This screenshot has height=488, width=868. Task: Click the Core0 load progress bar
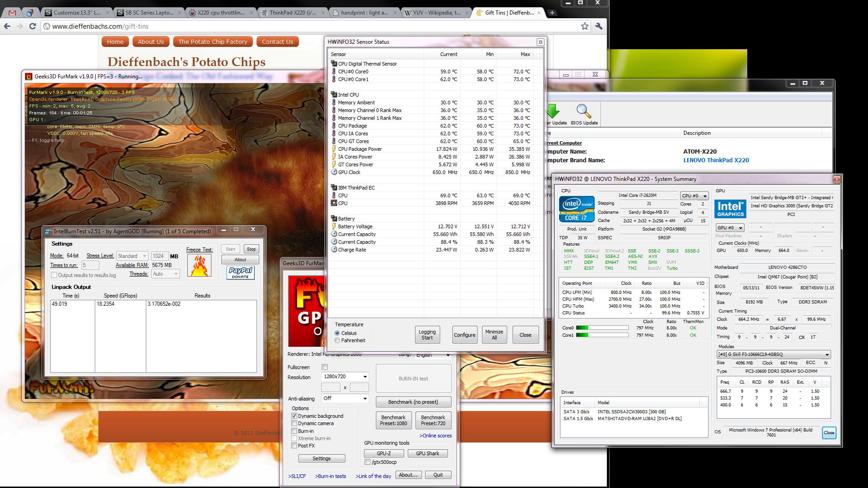tap(602, 328)
